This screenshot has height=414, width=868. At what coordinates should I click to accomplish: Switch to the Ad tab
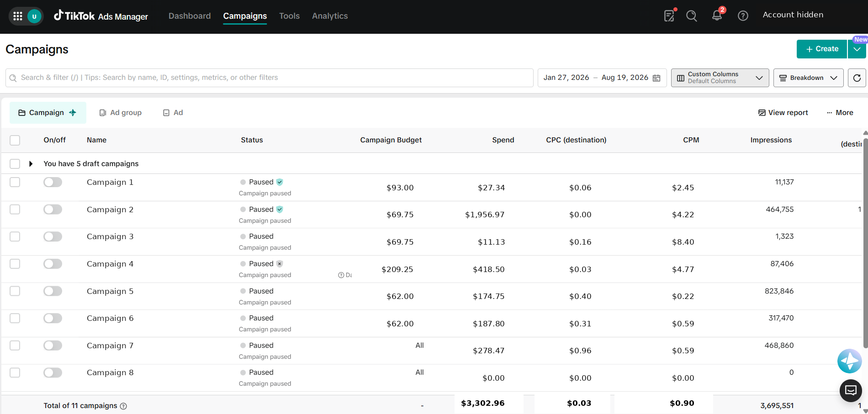(x=173, y=113)
